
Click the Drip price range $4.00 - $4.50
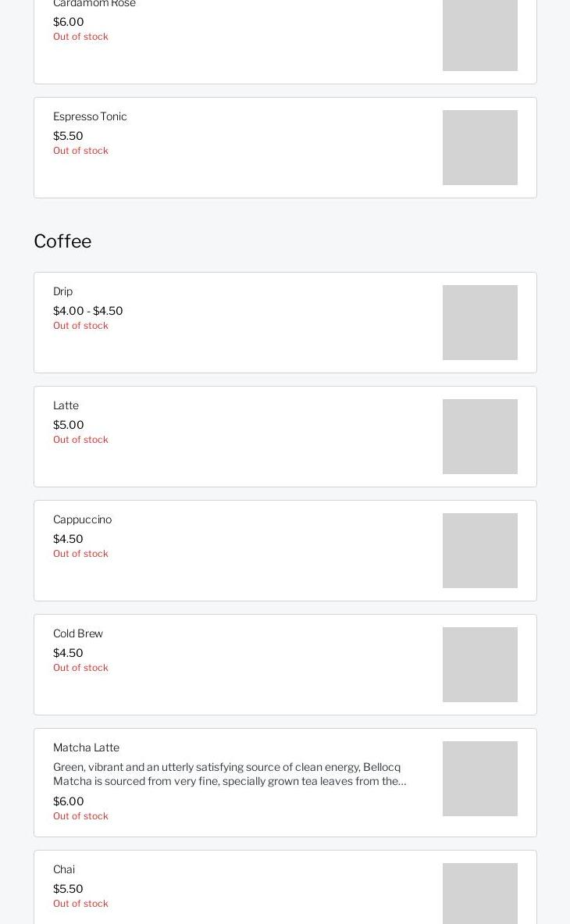87,311
